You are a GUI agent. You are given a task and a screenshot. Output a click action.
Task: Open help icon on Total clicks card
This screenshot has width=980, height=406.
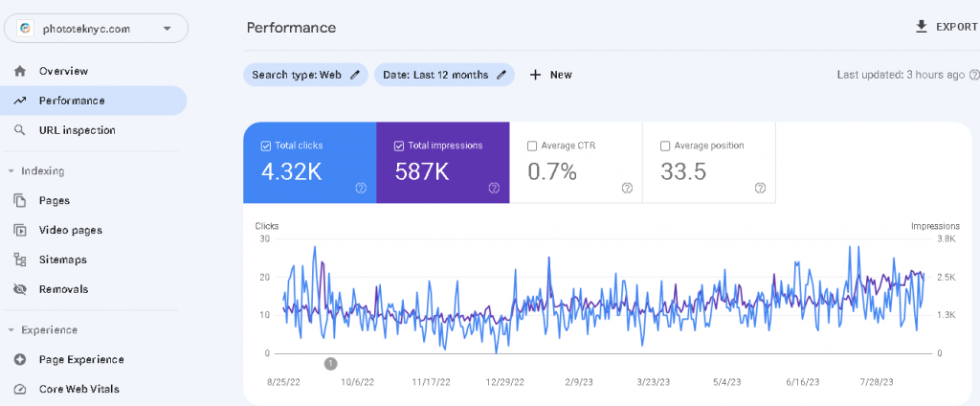[361, 188]
